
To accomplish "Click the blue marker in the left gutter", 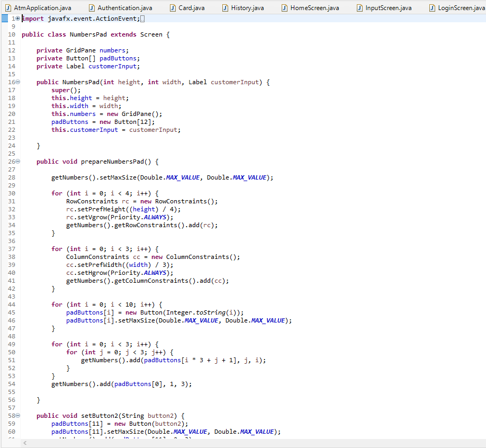I will click(4, 18).
